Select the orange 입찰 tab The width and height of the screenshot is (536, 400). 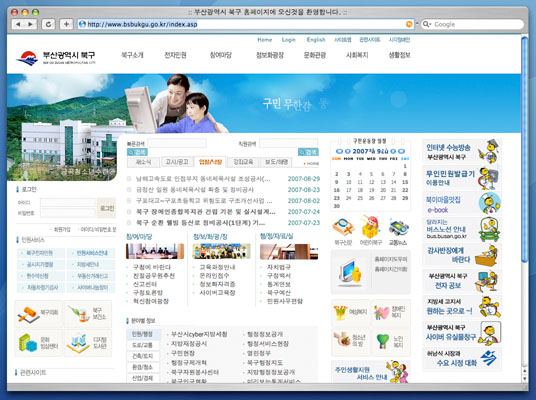click(x=210, y=162)
